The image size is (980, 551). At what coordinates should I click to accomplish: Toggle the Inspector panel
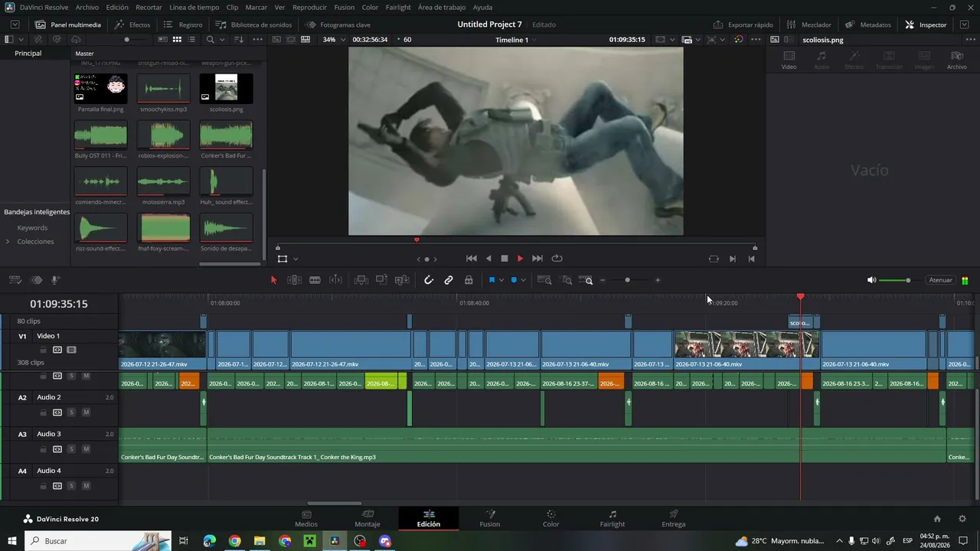(x=926, y=24)
